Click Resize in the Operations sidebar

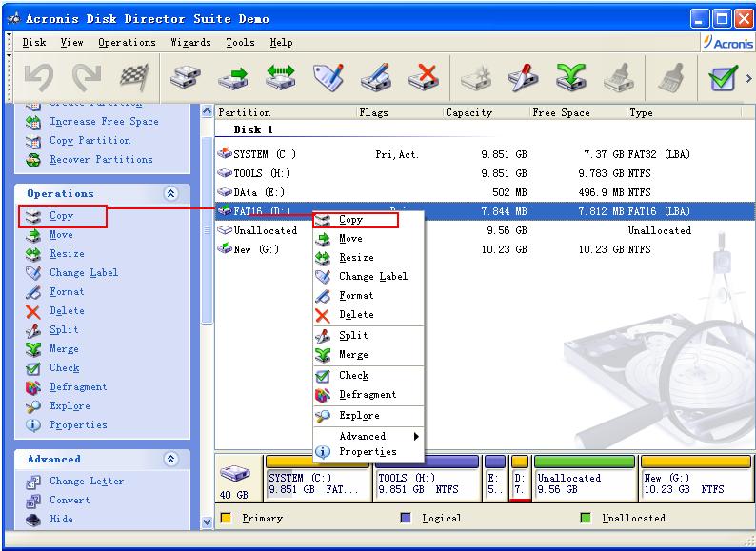[67, 253]
